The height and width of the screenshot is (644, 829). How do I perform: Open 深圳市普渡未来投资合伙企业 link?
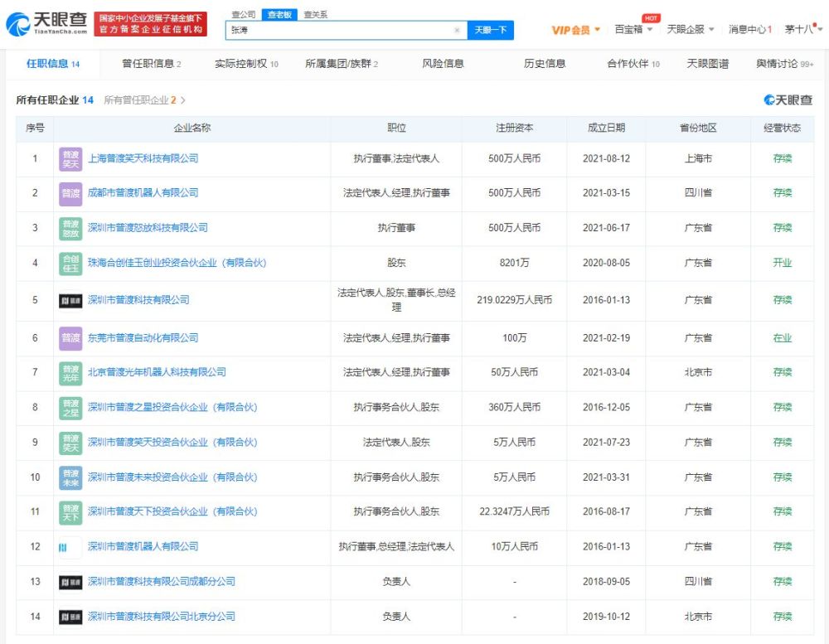tap(172, 477)
